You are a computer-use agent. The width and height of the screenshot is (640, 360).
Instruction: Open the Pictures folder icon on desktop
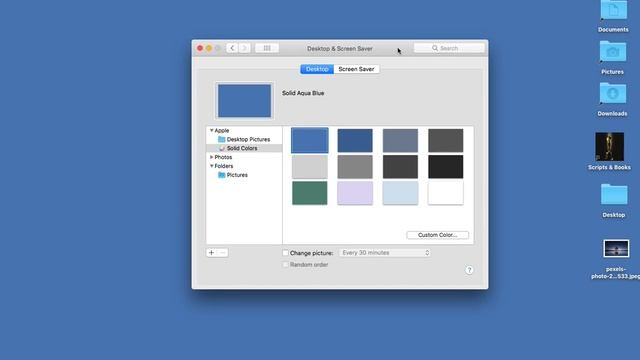[613, 52]
